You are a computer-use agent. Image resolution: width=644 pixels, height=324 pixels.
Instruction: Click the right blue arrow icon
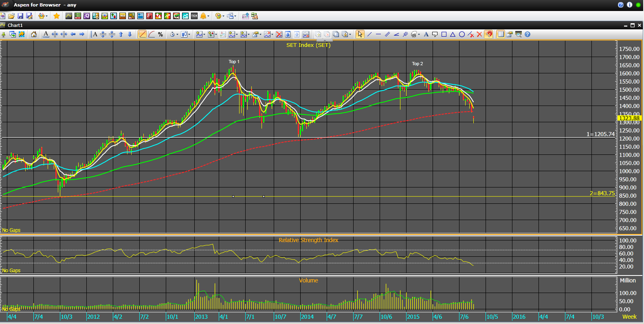pyautogui.click(x=82, y=34)
